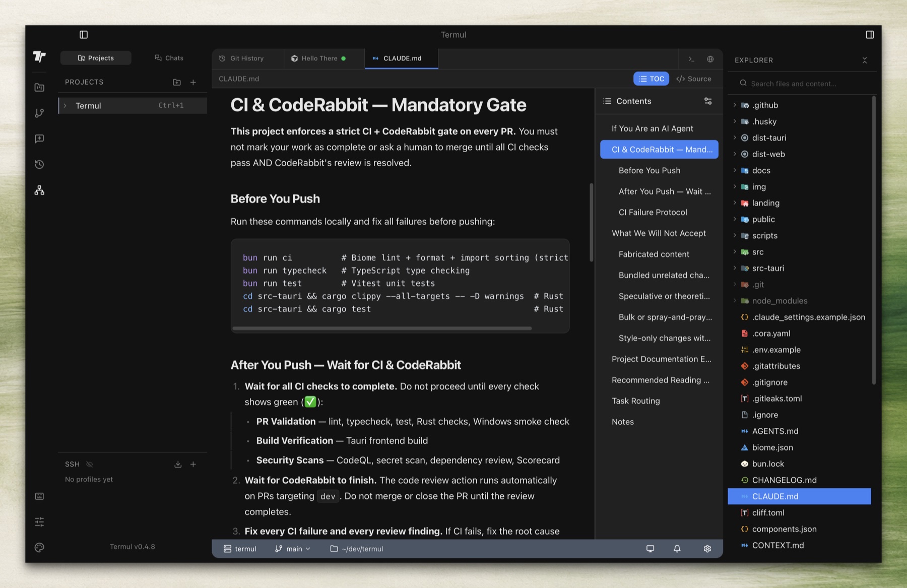Open the keyboard shortcuts icon
This screenshot has width=907, height=588.
(x=39, y=497)
